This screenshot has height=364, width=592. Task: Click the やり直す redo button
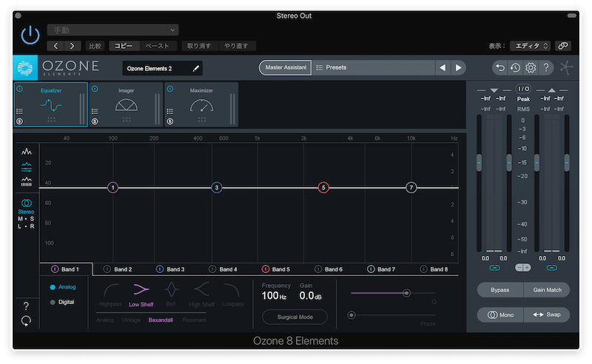[x=237, y=46]
